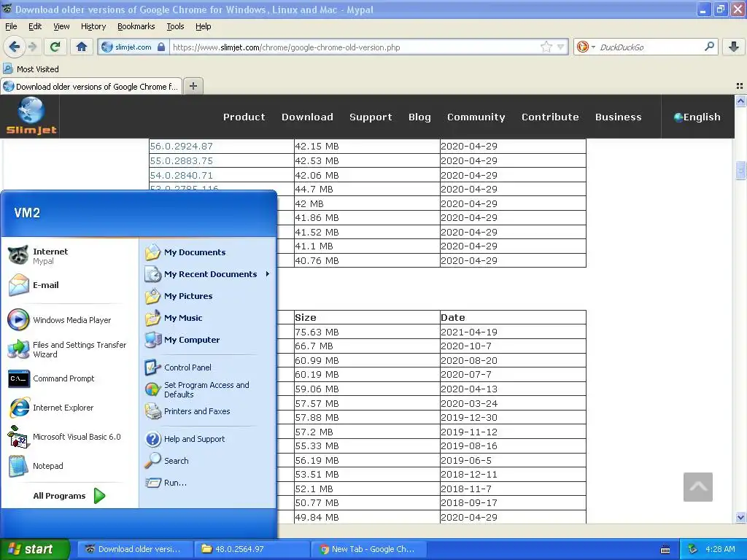The width and height of the screenshot is (747, 560).
Task: Click the scrollbar down arrow
Action: tap(740, 517)
